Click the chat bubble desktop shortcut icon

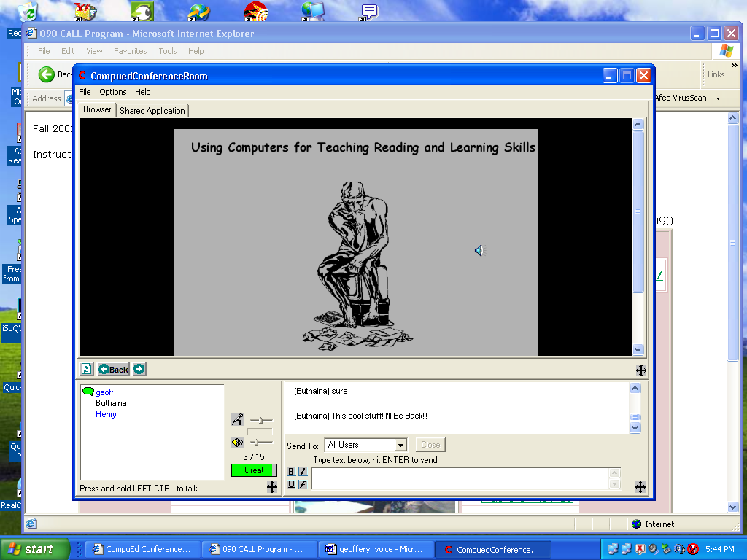click(x=368, y=12)
